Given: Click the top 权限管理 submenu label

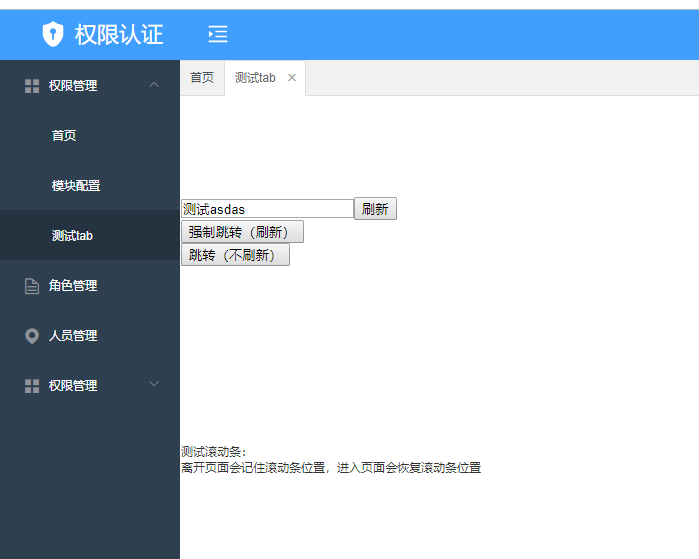Looking at the screenshot, I should click(73, 86).
